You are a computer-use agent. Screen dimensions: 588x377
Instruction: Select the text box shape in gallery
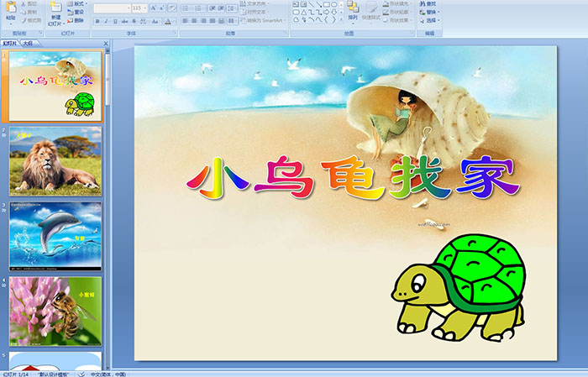click(296, 4)
